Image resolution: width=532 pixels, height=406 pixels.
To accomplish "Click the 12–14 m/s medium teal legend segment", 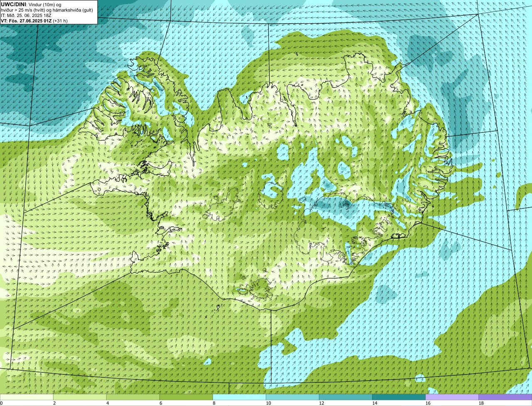I will click(346, 397).
